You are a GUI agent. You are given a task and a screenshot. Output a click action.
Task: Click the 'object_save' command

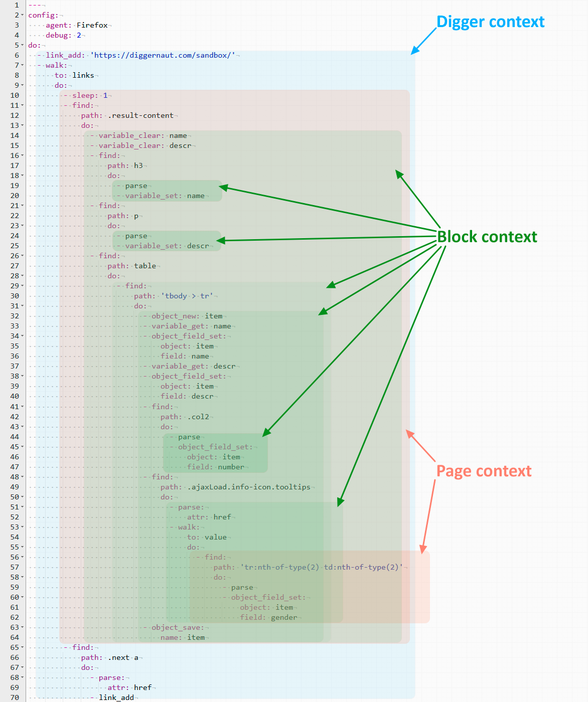[x=176, y=627]
